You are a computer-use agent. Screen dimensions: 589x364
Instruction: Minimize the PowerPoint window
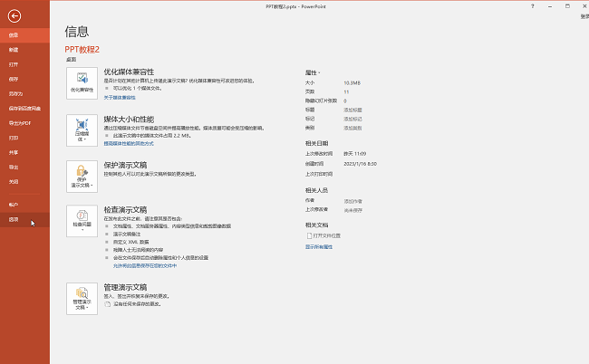[x=550, y=6]
